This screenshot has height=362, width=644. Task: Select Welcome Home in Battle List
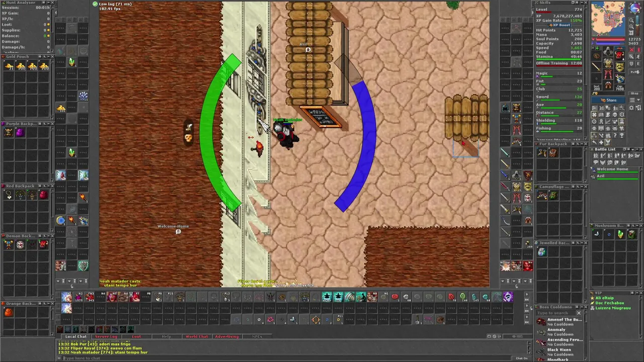[x=614, y=170]
